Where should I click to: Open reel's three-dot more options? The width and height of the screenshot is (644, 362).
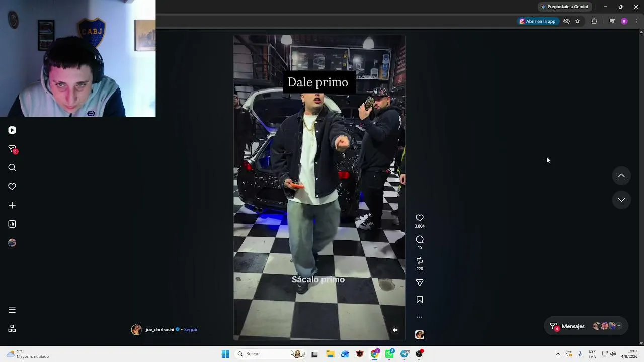(420, 317)
